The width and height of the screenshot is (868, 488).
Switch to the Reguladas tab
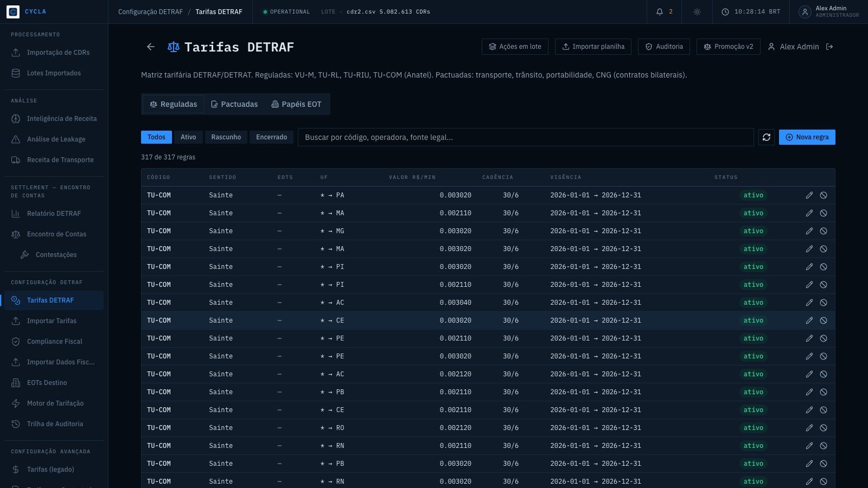click(x=174, y=104)
